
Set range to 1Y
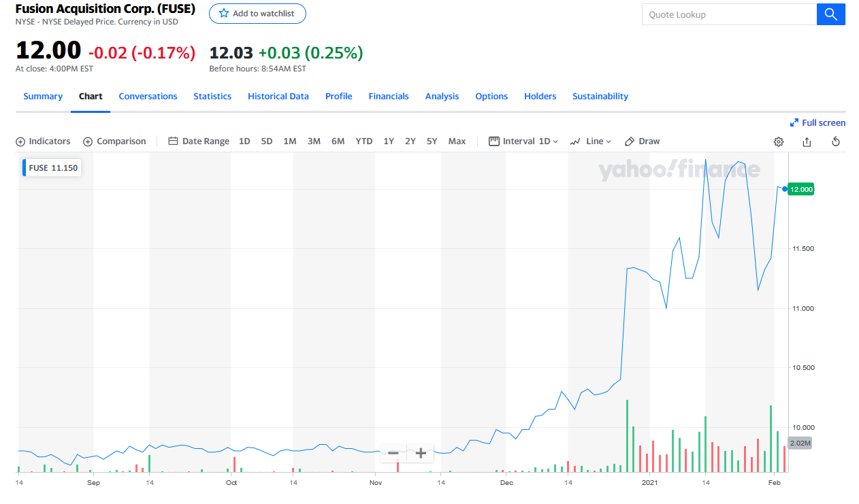(x=389, y=141)
